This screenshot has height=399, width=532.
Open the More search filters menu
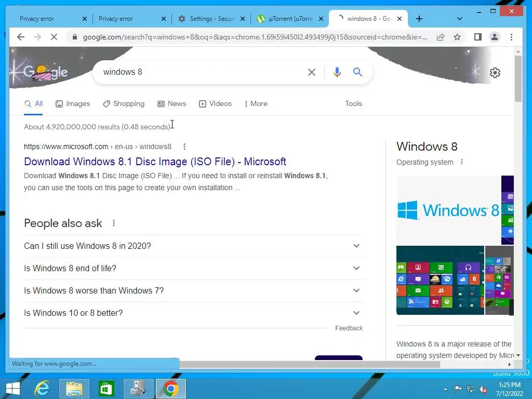click(x=256, y=104)
